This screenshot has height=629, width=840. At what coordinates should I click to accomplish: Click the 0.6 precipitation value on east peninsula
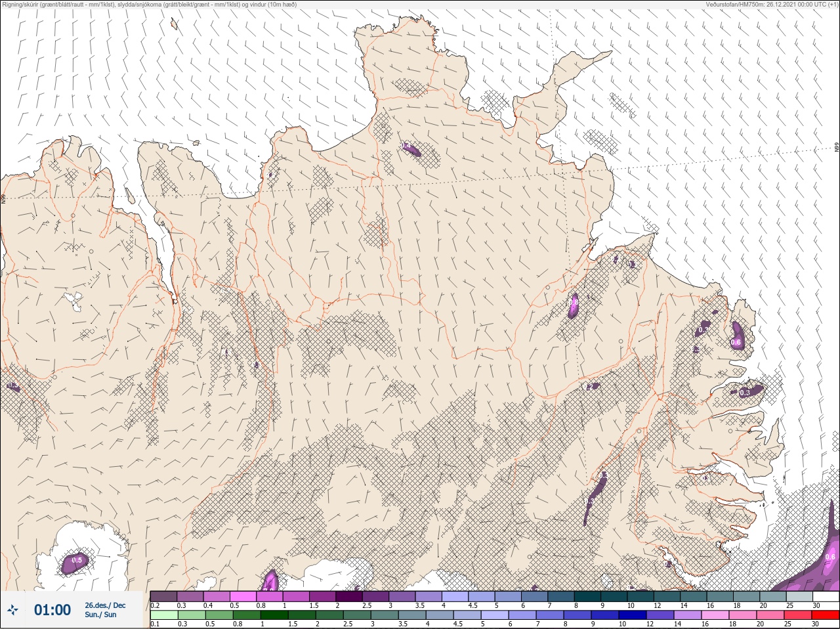pos(736,342)
